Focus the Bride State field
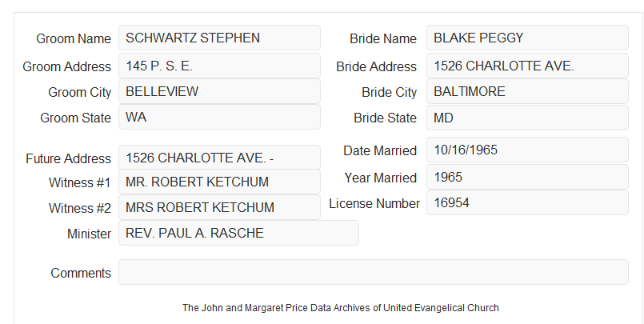 point(527,118)
